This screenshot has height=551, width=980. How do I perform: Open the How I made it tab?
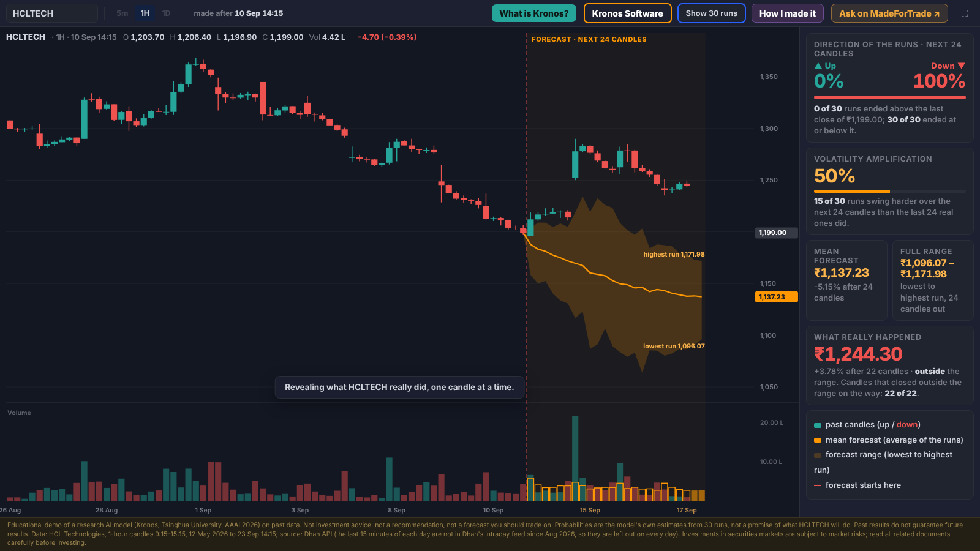(788, 13)
